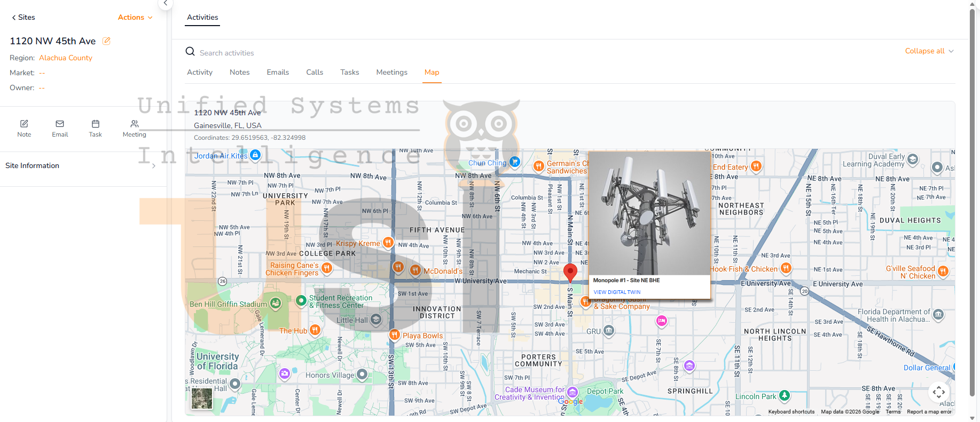This screenshot has height=422, width=980.
Task: Switch to the Tasks tab
Action: [350, 73]
